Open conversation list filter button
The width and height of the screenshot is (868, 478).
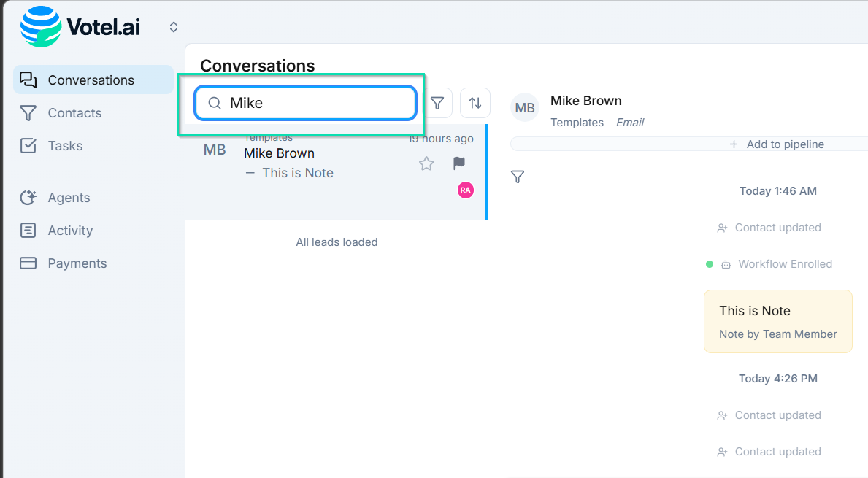(437, 104)
